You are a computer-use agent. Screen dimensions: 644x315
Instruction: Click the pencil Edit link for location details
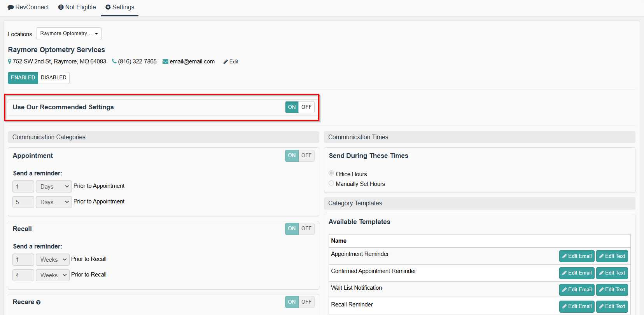231,61
